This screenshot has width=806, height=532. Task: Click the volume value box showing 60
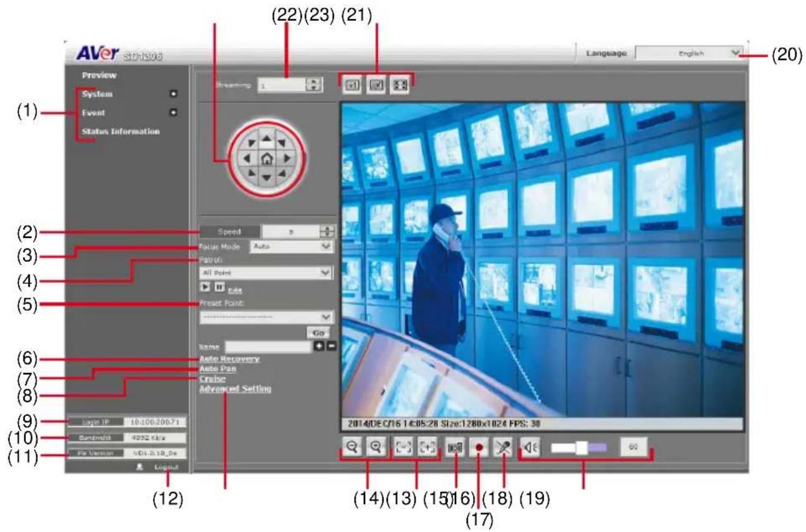(633, 447)
